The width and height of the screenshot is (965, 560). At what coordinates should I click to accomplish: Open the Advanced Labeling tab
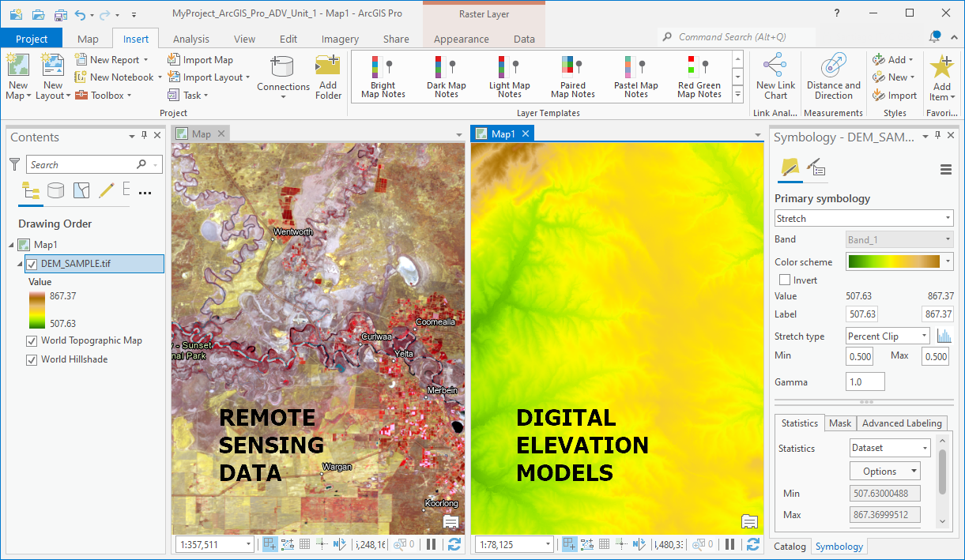903,423
